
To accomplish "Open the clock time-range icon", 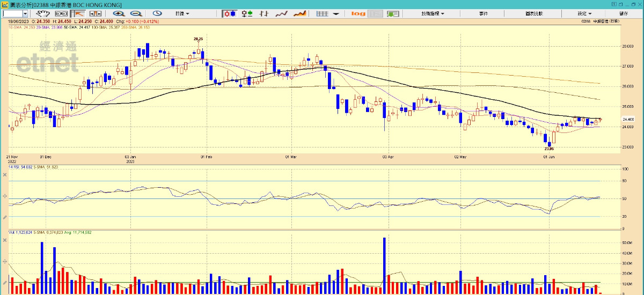I will [157, 13].
